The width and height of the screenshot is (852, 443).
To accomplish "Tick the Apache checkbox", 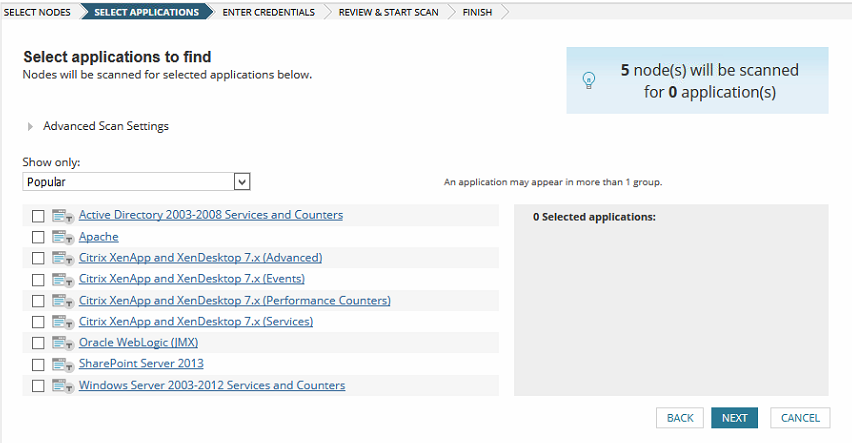I will [x=38, y=238].
